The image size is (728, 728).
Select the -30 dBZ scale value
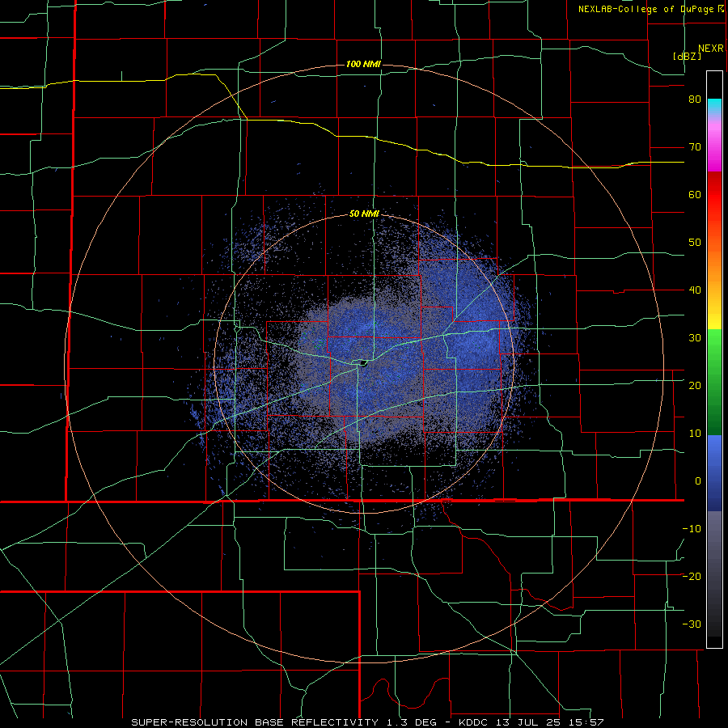pyautogui.click(x=692, y=624)
